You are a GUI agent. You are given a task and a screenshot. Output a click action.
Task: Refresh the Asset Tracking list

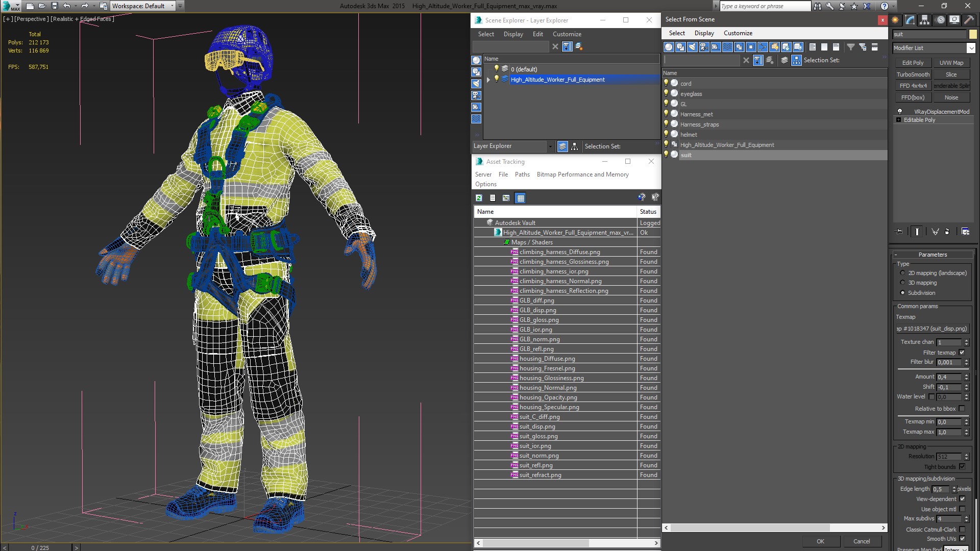tap(479, 198)
